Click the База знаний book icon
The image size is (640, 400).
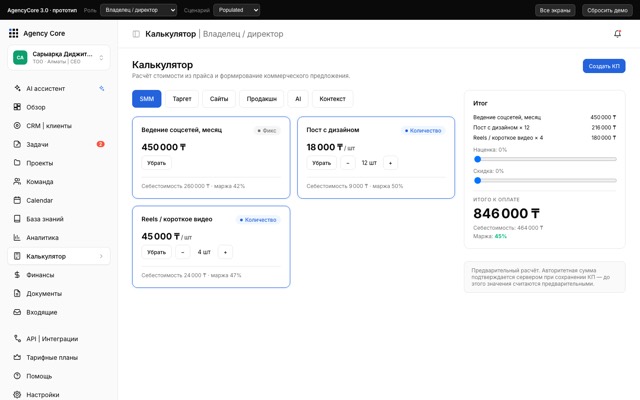pyautogui.click(x=17, y=219)
